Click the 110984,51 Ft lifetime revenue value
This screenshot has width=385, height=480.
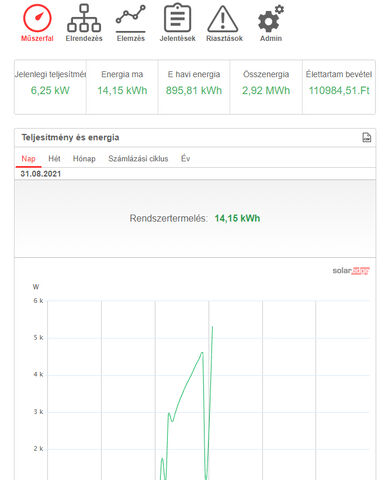click(x=339, y=90)
